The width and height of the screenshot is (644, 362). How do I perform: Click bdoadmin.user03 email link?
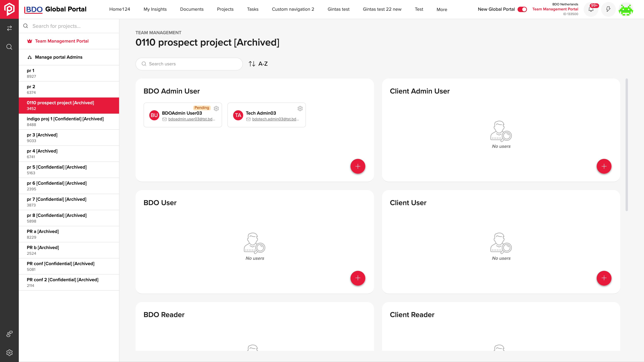coord(192,119)
